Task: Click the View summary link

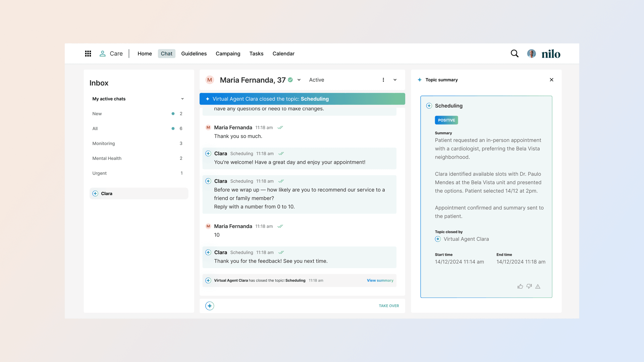Action: (380, 281)
